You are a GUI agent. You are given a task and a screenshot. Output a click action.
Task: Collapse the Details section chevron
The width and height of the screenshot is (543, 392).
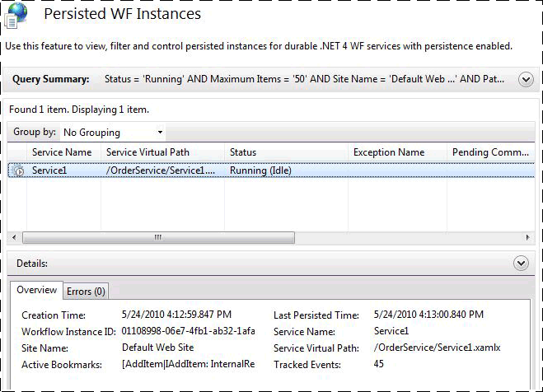[x=521, y=264]
